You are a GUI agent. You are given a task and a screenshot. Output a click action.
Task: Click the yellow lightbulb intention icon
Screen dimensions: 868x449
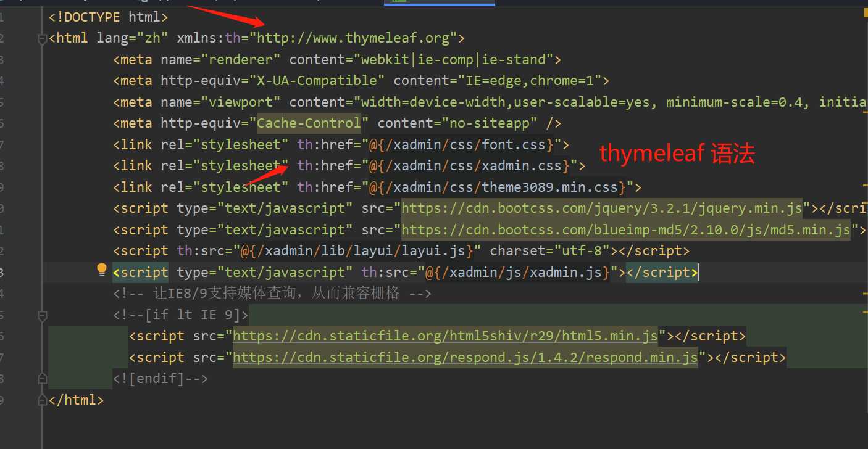click(x=102, y=270)
